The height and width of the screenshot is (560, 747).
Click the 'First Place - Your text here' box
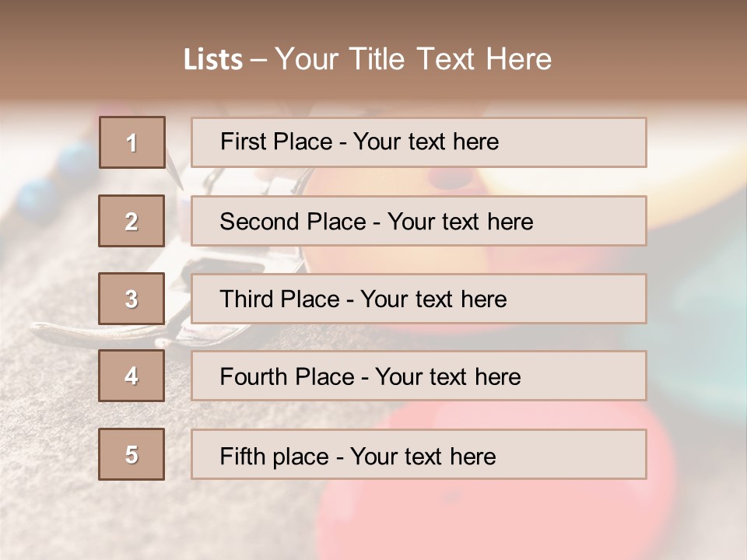tap(419, 142)
